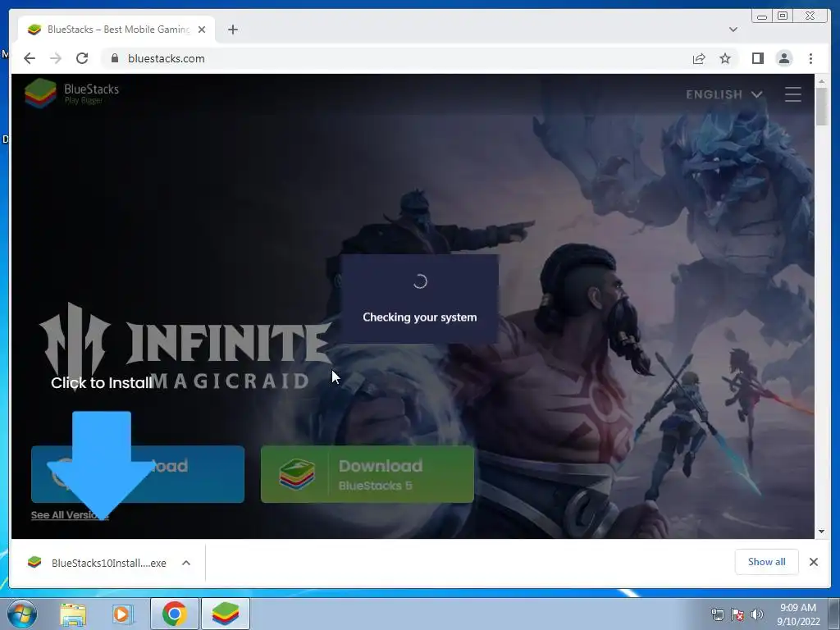Close the BlueStacks browser tab
This screenshot has width=840, height=630.
202,30
